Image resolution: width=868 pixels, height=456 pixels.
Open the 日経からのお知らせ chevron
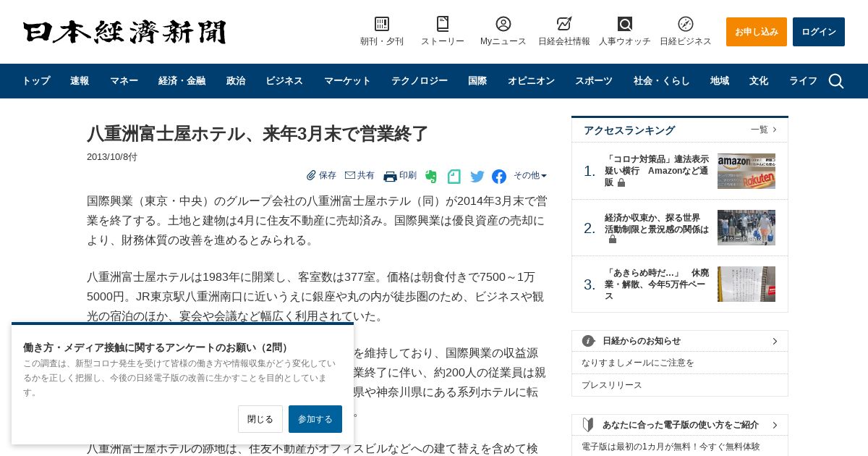(x=775, y=341)
